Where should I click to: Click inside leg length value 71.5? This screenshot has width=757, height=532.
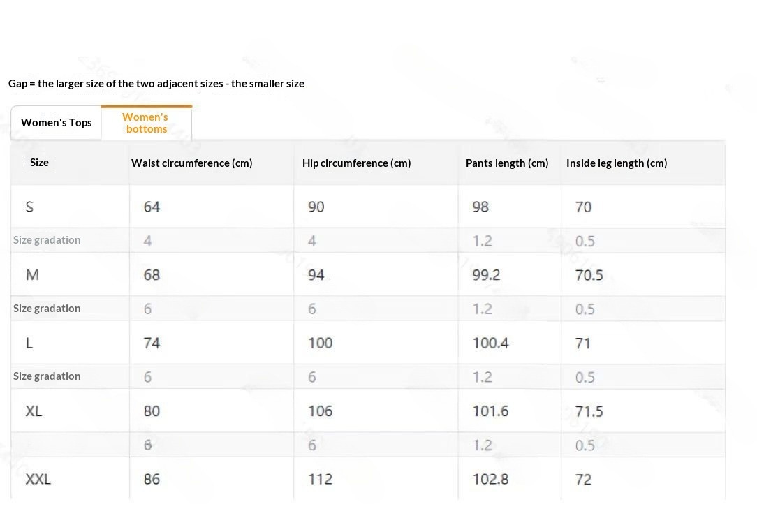[x=589, y=411]
